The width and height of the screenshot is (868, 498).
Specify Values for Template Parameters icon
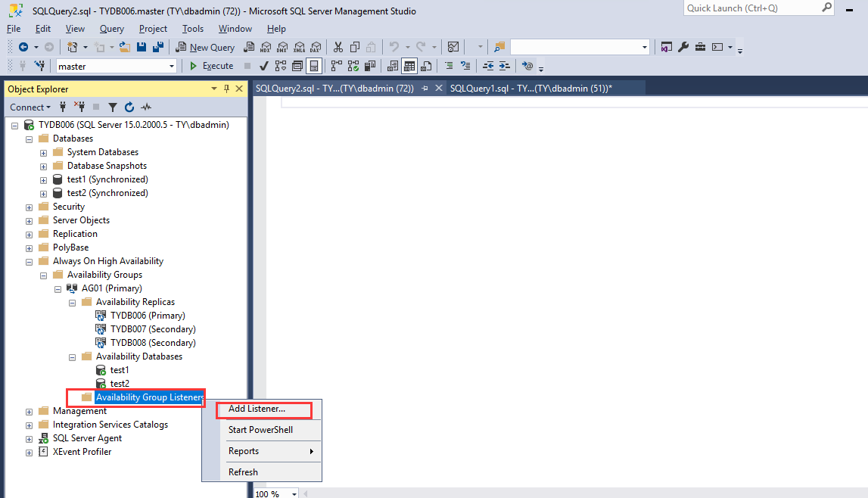pyautogui.click(x=527, y=67)
